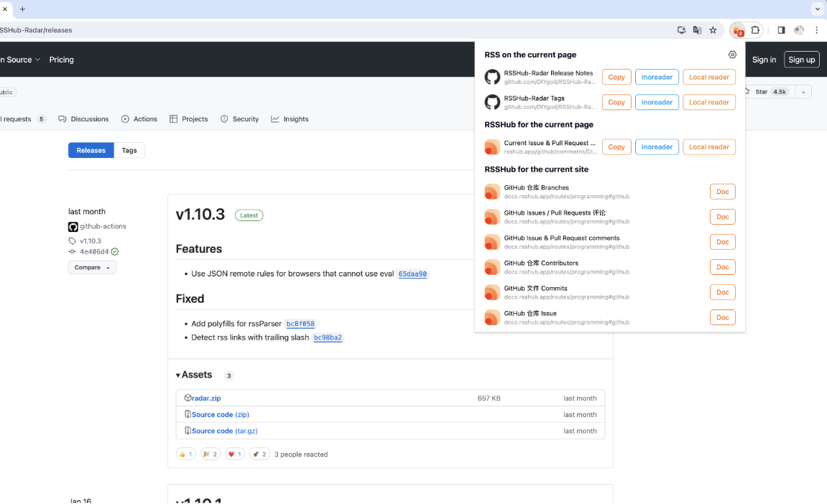Open RSSHub Radar settings gear icon

732,55
